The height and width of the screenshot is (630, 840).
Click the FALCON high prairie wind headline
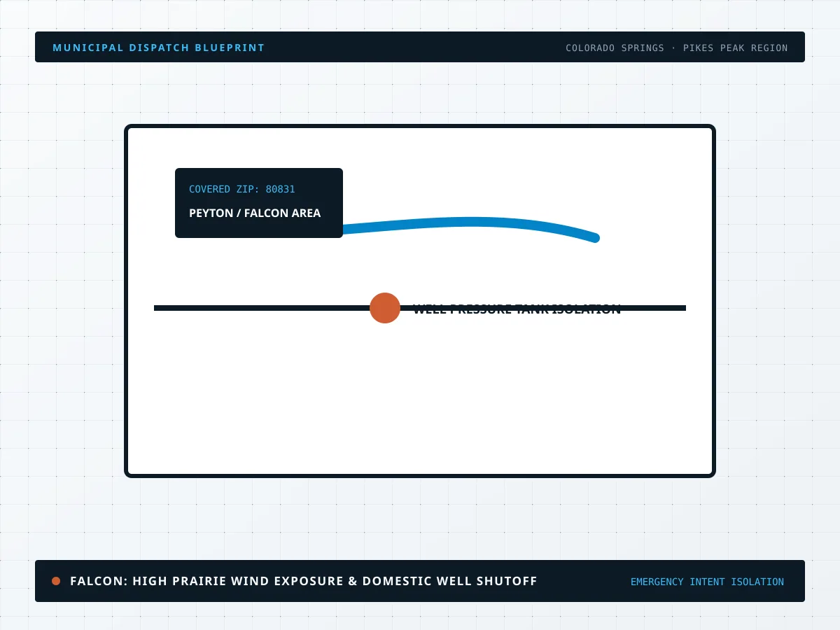pyautogui.click(x=304, y=581)
